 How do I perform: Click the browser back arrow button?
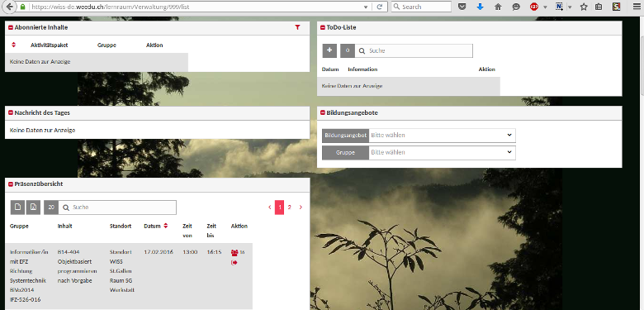tap(9, 7)
